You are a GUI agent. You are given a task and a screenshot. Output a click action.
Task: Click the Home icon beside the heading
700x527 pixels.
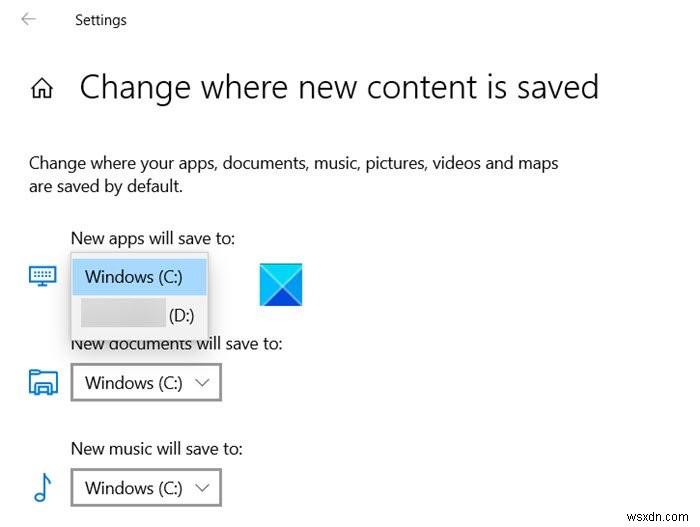(x=42, y=89)
